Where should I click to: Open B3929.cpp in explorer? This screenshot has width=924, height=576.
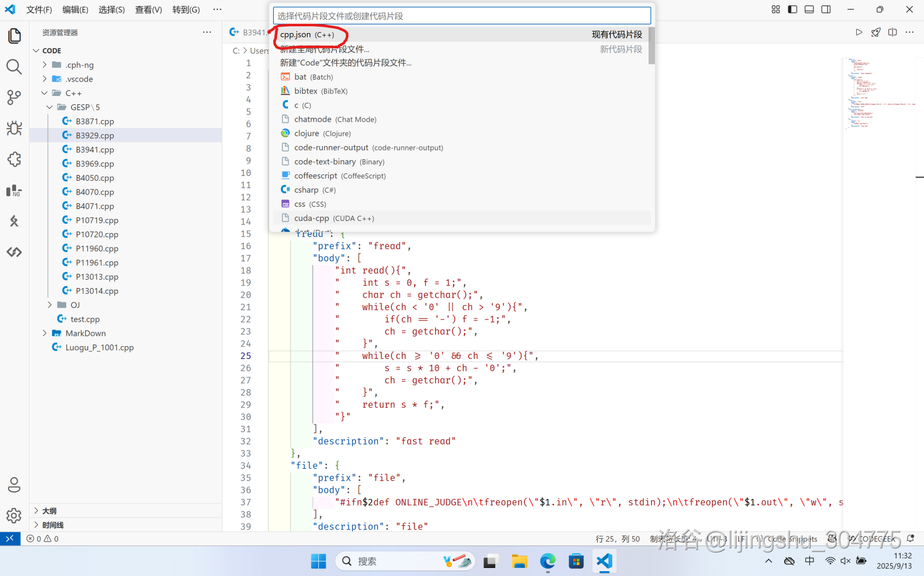(x=125, y=135)
